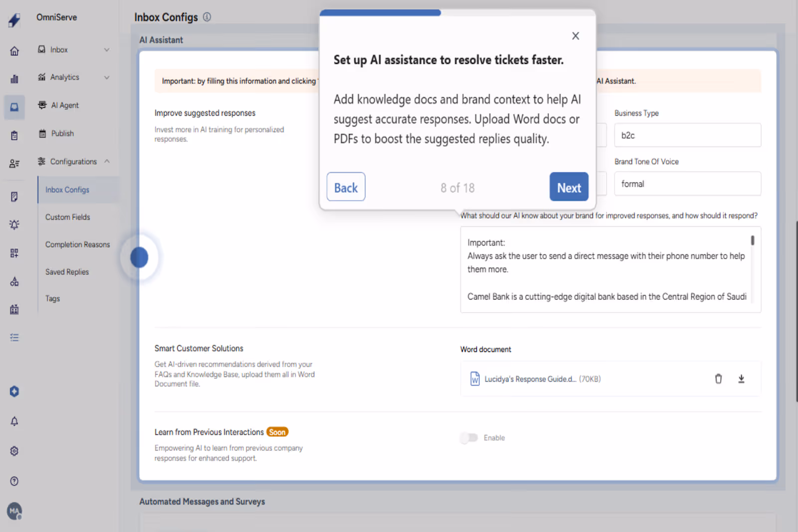Click the info icon beside Inbox Configs
The image size is (798, 532).
click(207, 17)
